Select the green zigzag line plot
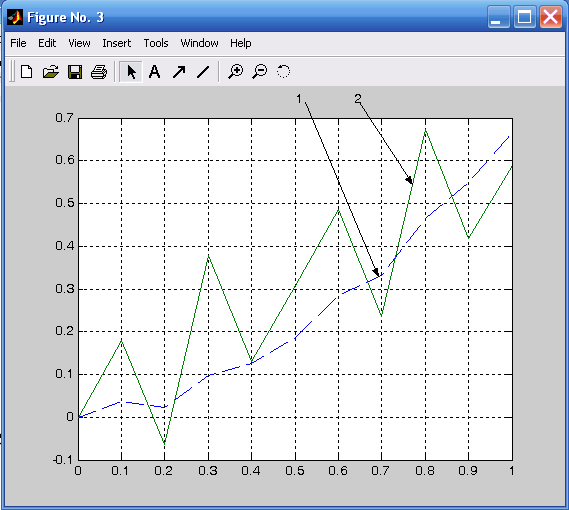This screenshot has width=569, height=510. click(295, 287)
